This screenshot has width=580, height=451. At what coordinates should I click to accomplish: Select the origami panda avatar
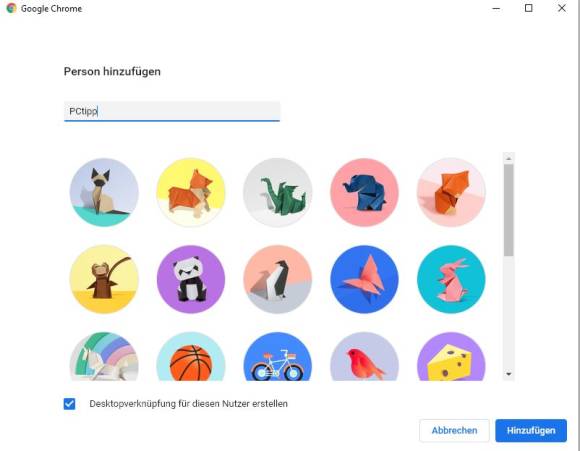tap(191, 279)
